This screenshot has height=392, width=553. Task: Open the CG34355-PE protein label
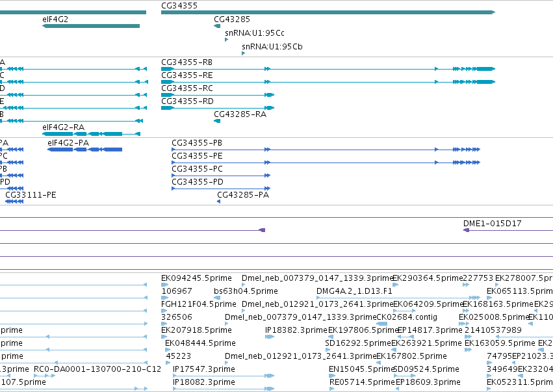[197, 156]
